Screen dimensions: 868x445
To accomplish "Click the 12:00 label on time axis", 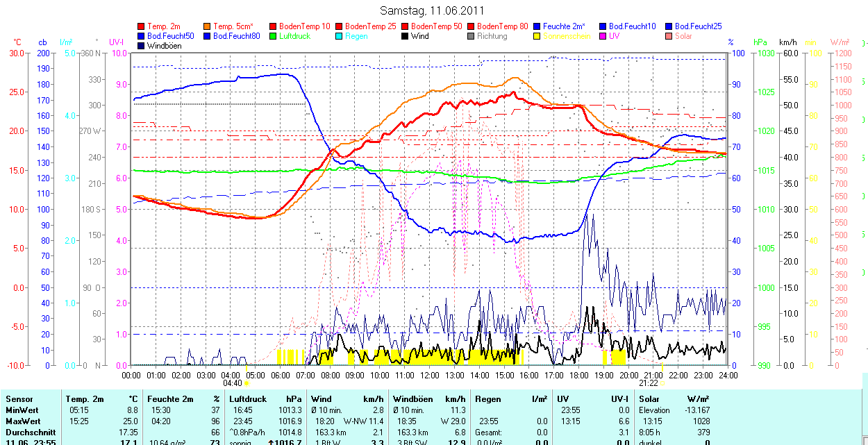I will 429,375.
